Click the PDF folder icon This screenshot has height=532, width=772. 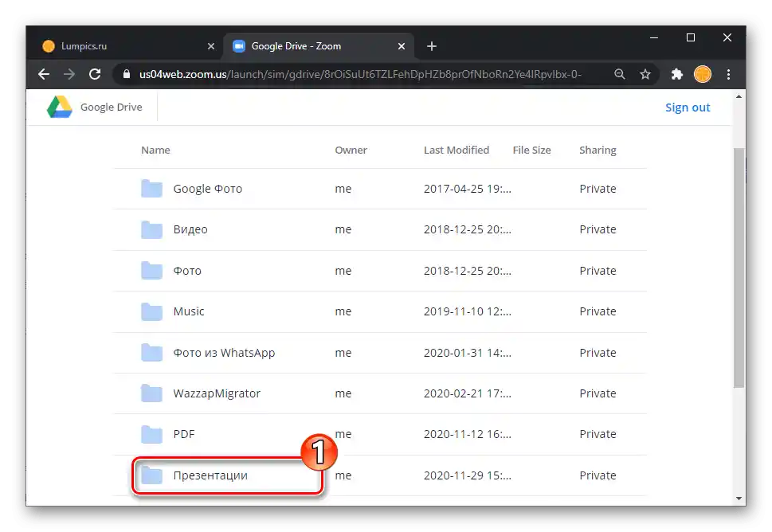[x=151, y=434]
